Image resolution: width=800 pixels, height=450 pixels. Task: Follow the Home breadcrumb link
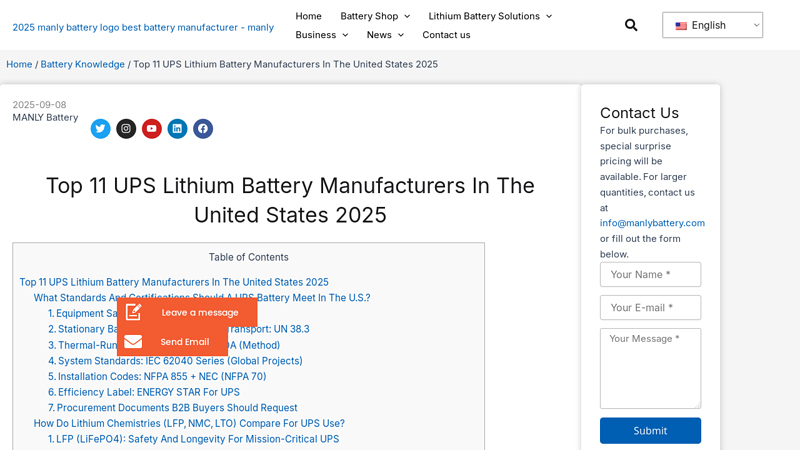point(19,64)
